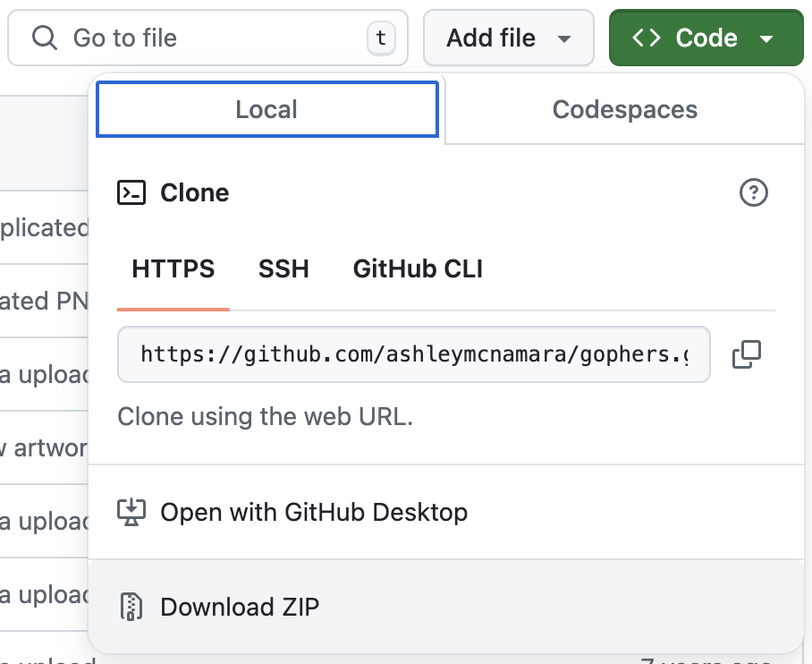The image size is (812, 664).
Task: Toggle the green Code button
Action: pos(706,38)
